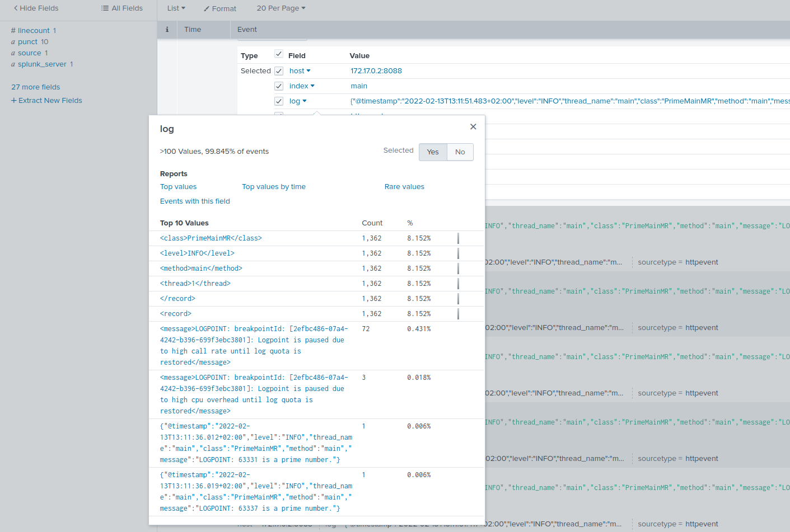Uncheck the host field checkbox
The height and width of the screenshot is (532, 790).
[x=279, y=71]
